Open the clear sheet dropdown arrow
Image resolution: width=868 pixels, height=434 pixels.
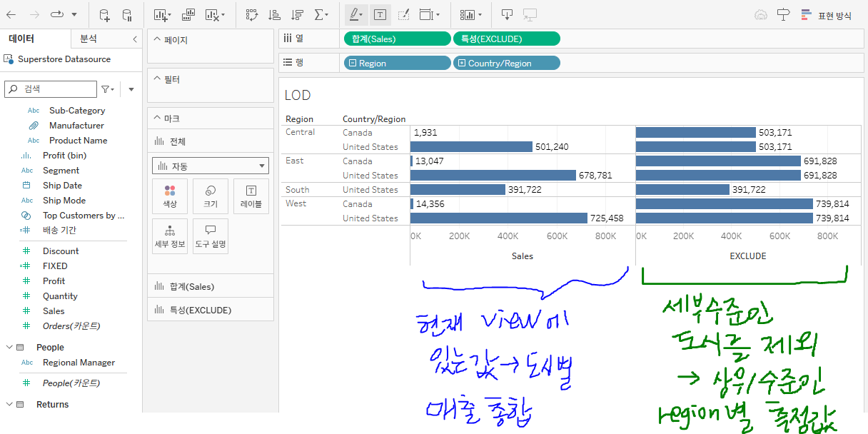[223, 14]
